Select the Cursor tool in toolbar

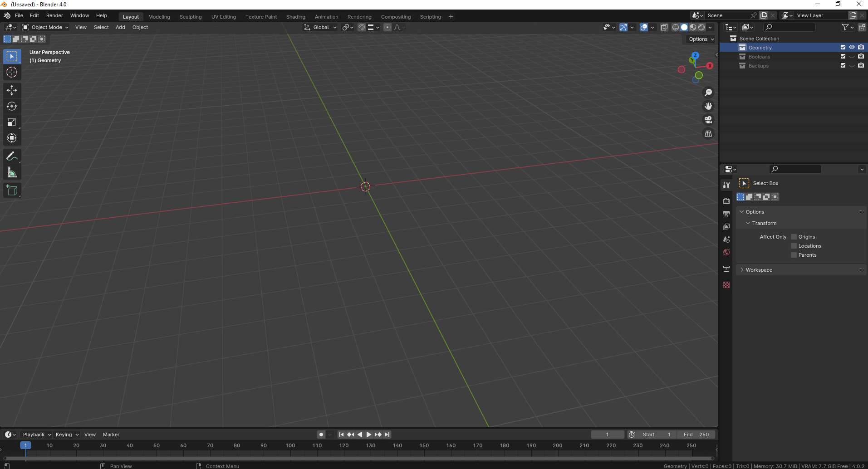point(12,73)
